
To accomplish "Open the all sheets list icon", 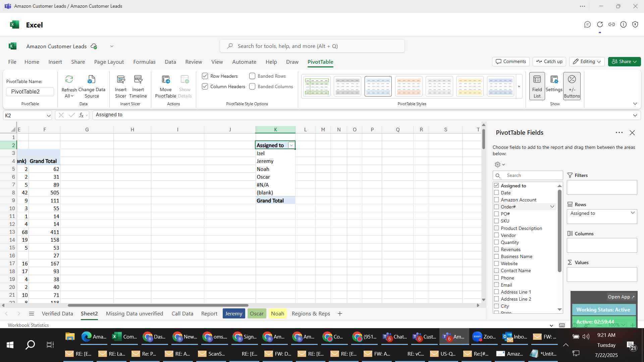I will (x=32, y=314).
